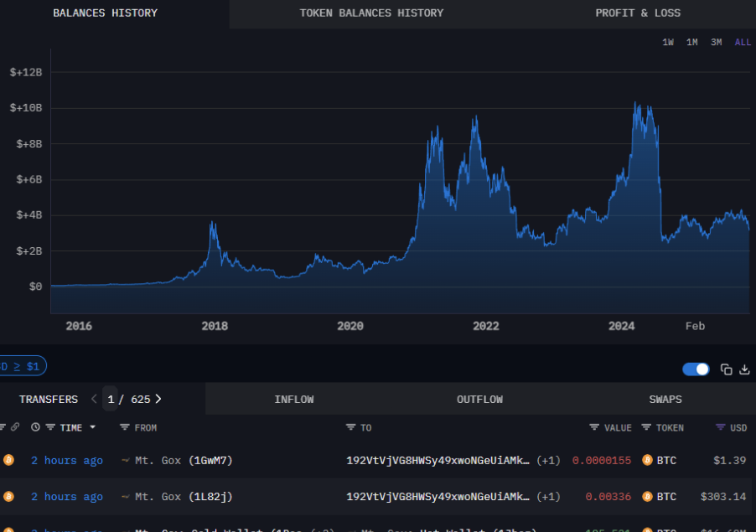Image resolution: width=756 pixels, height=532 pixels.
Task: Click the download icon above the table
Action: [x=744, y=369]
